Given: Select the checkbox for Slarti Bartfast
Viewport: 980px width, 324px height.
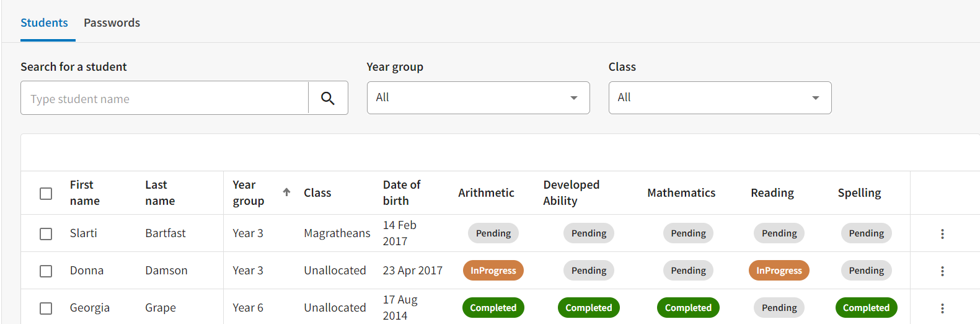Looking at the screenshot, I should [x=46, y=234].
